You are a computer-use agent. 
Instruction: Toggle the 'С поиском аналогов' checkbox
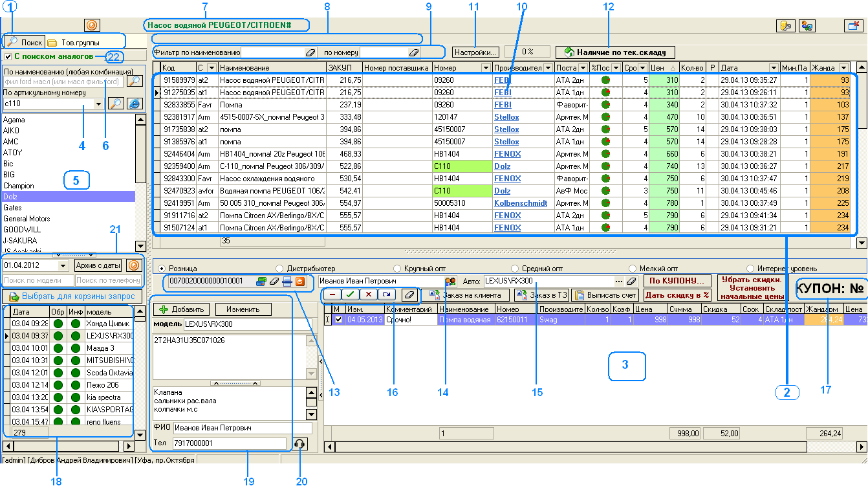tap(8, 56)
